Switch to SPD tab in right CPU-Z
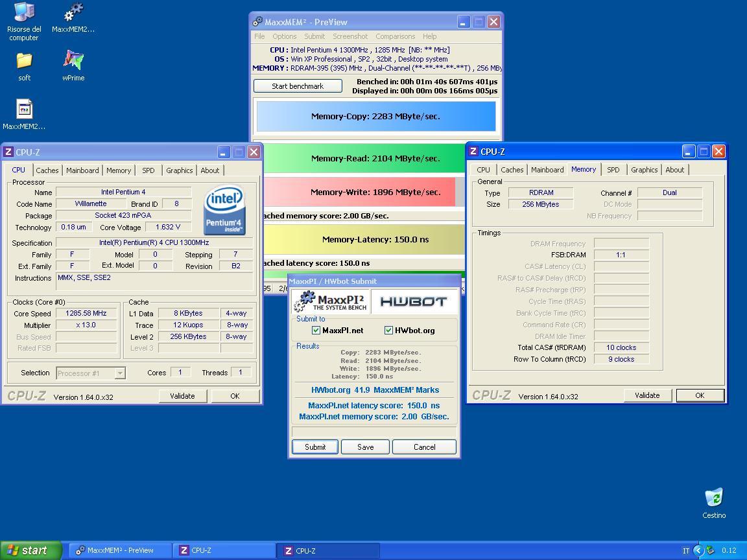 pyautogui.click(x=613, y=170)
